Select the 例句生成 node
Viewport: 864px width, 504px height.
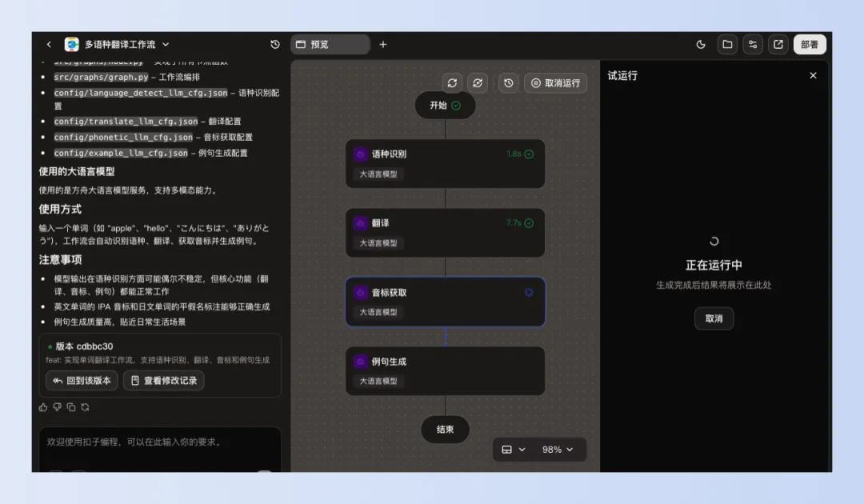[446, 370]
